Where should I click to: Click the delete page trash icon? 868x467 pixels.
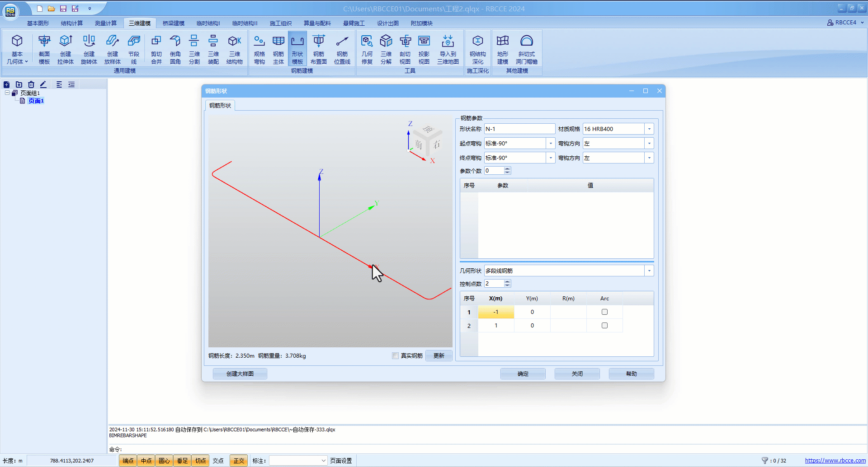[31, 84]
